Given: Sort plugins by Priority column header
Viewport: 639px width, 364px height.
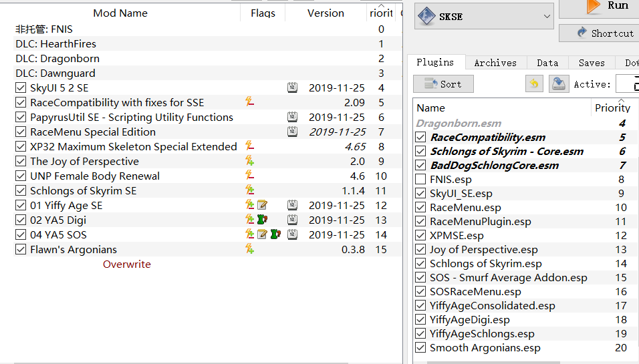Looking at the screenshot, I should tap(612, 108).
